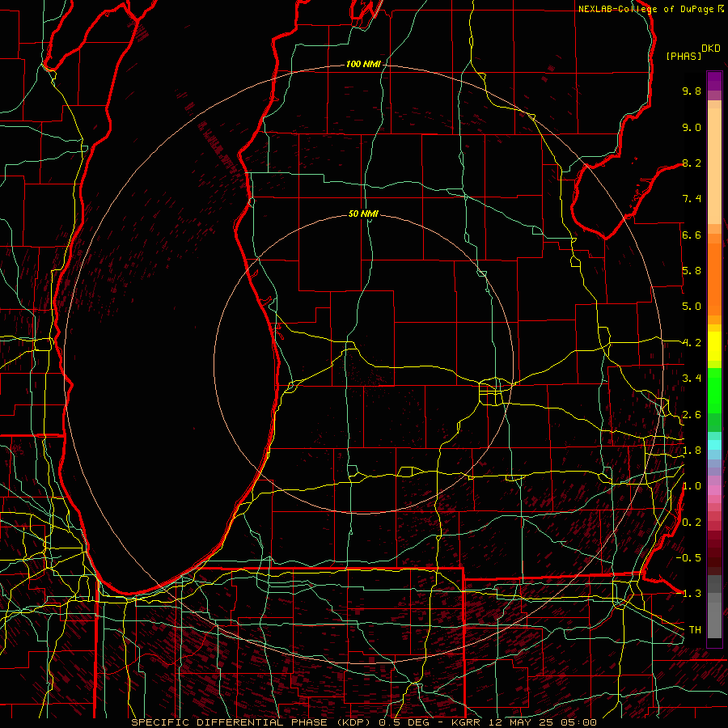Click the 12 MAY 25 date text

point(523,722)
